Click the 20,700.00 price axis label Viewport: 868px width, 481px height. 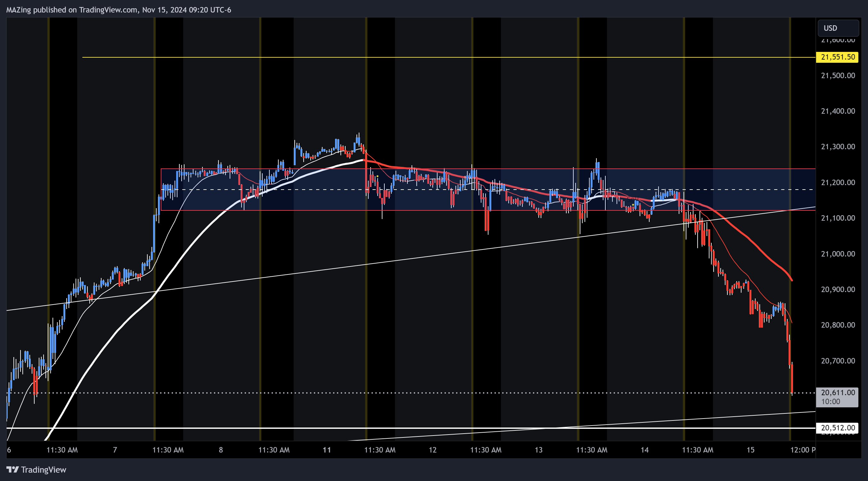coord(838,361)
